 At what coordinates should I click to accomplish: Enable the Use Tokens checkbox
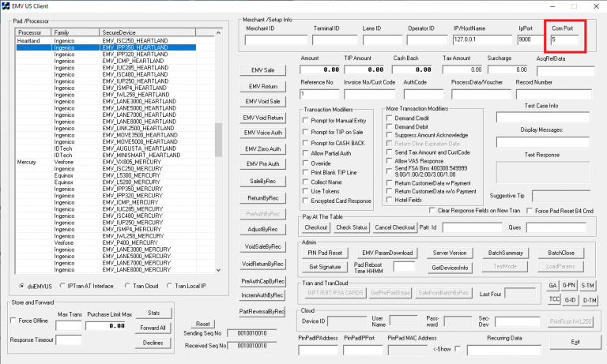pos(305,191)
